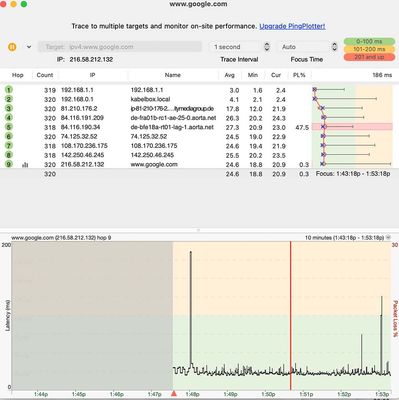The width and height of the screenshot is (399, 400).
Task: Click the 47.5 packet loss value
Action: coord(302,128)
